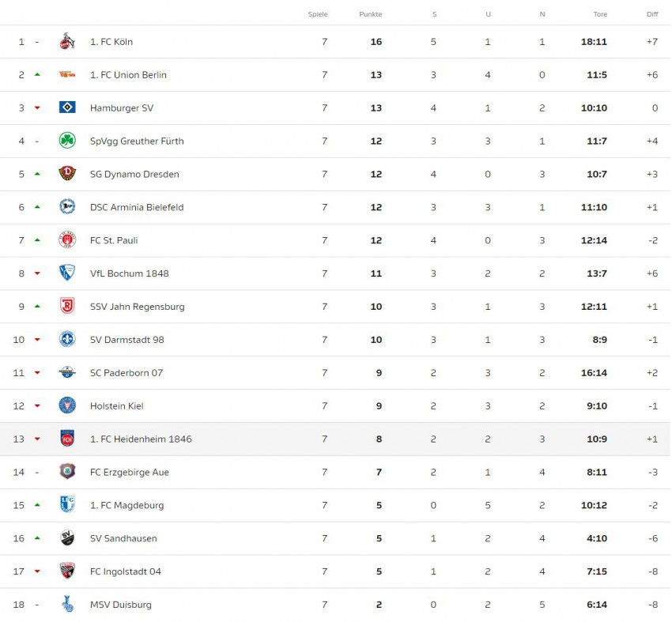672x622 pixels.
Task: Click the Spiele column header
Action: click(x=318, y=14)
